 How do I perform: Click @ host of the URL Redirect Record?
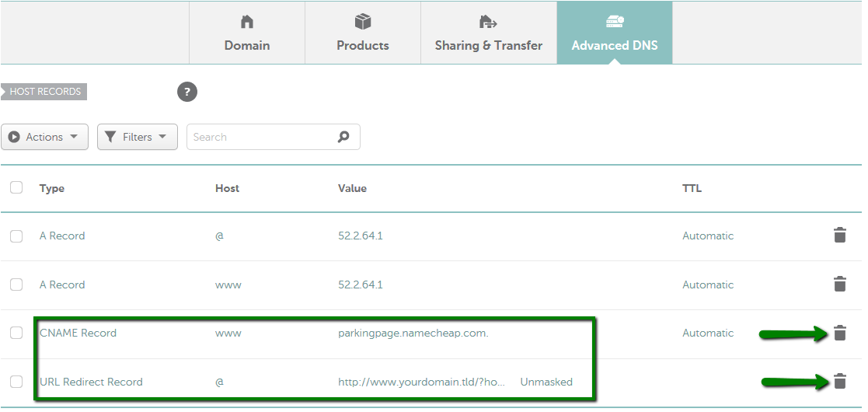[219, 382]
